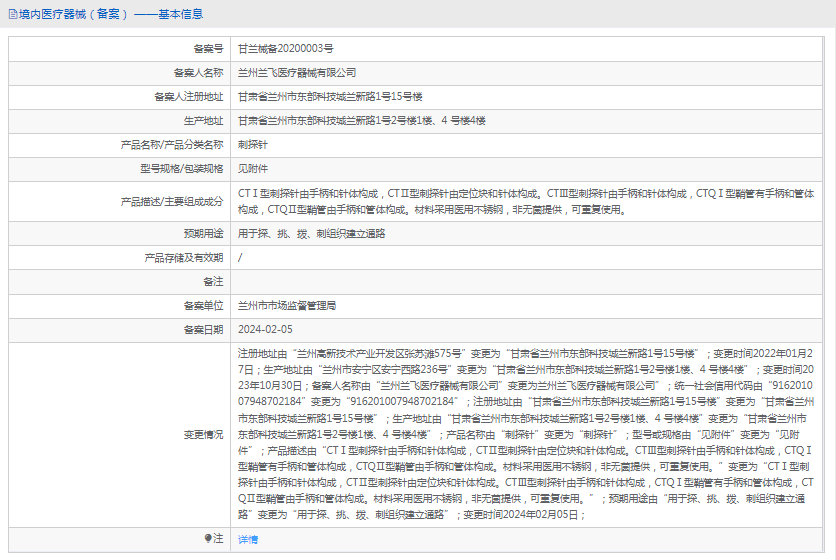
Task: Click the product name value 刺探针
Action: [253, 145]
